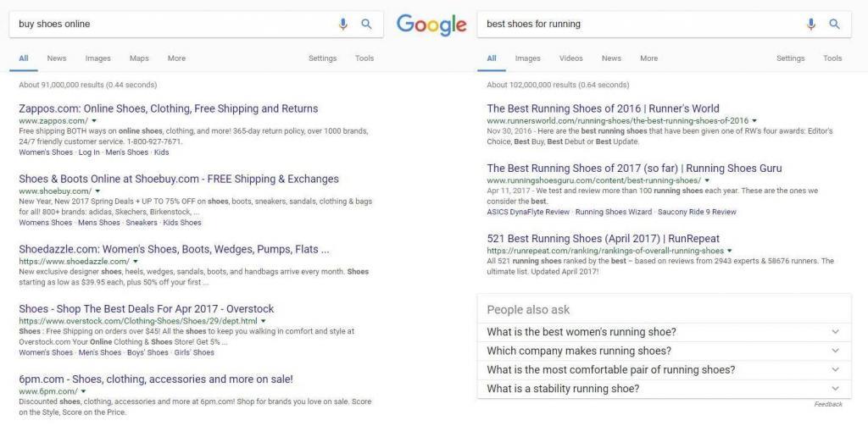Click Feedback link below People also ask
This screenshot has width=868, height=426.
[x=828, y=405]
